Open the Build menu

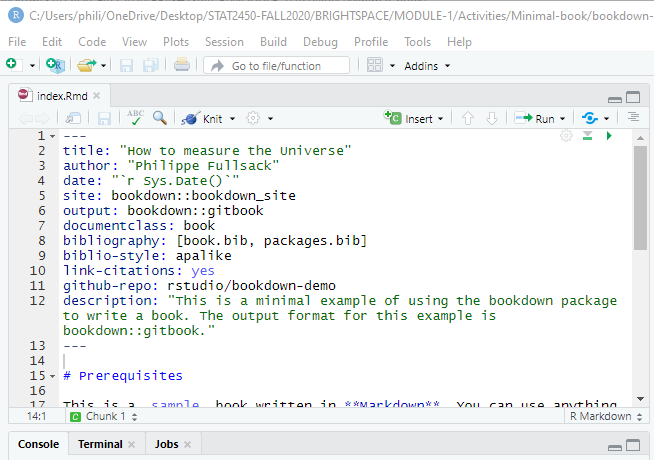[273, 42]
